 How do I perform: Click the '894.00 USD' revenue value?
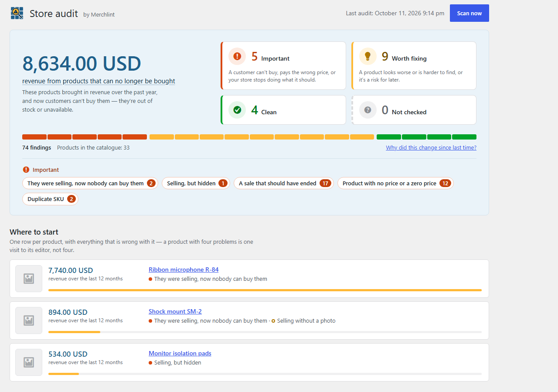pyautogui.click(x=68, y=312)
